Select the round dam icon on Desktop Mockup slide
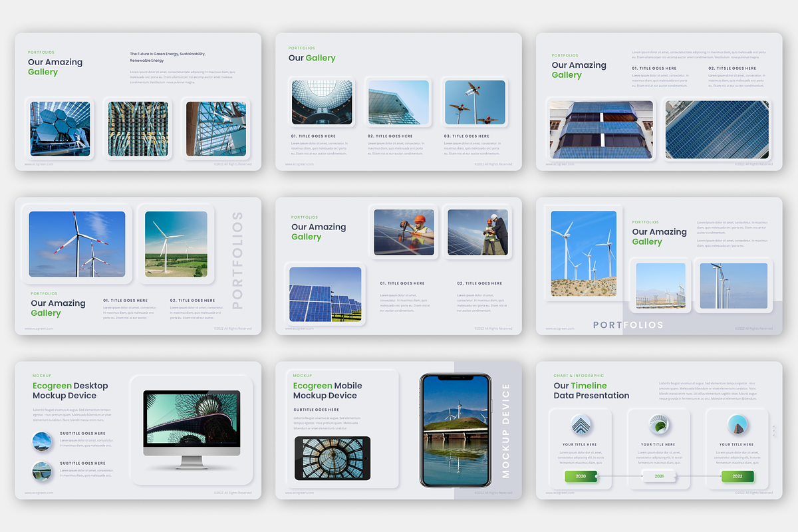Viewport: 798px width, 532px height. click(43, 471)
